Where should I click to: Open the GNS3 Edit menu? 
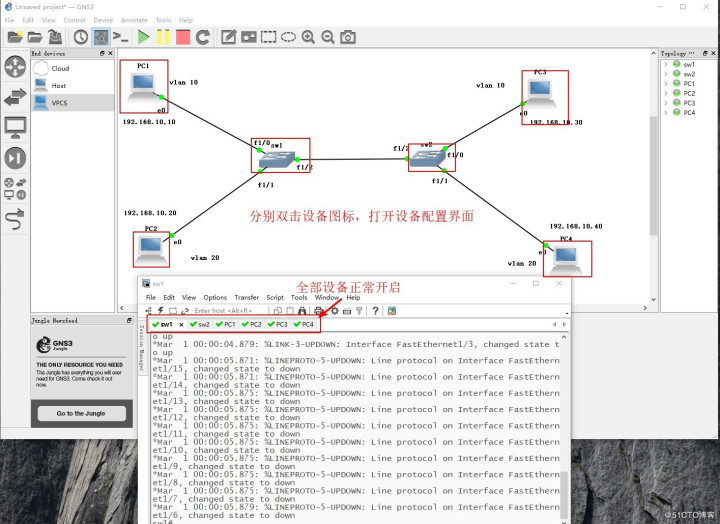[28, 20]
